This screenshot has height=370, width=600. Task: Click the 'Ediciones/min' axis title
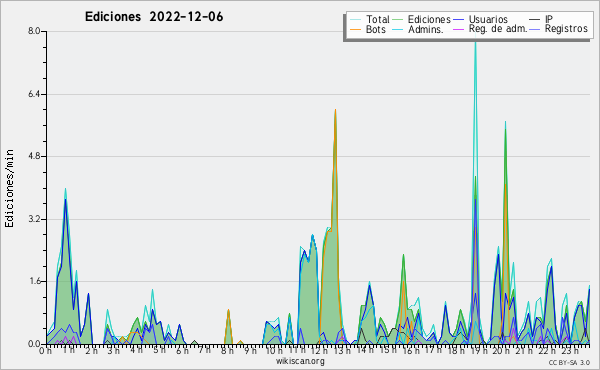pyautogui.click(x=9, y=188)
